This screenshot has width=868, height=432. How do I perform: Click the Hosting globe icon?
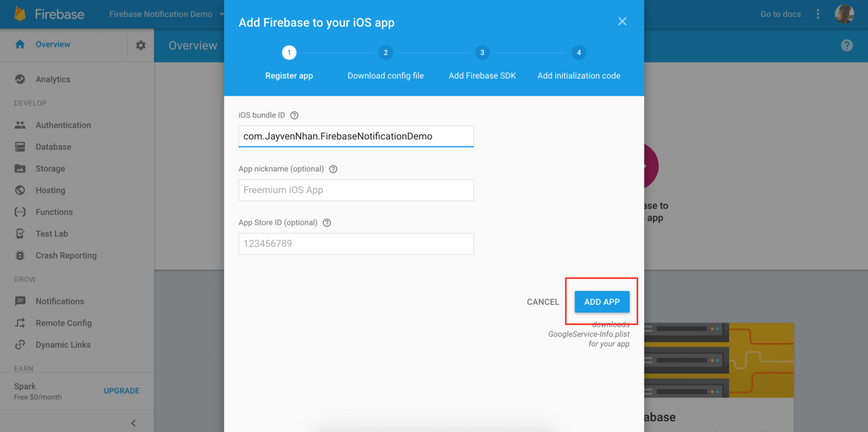[20, 190]
